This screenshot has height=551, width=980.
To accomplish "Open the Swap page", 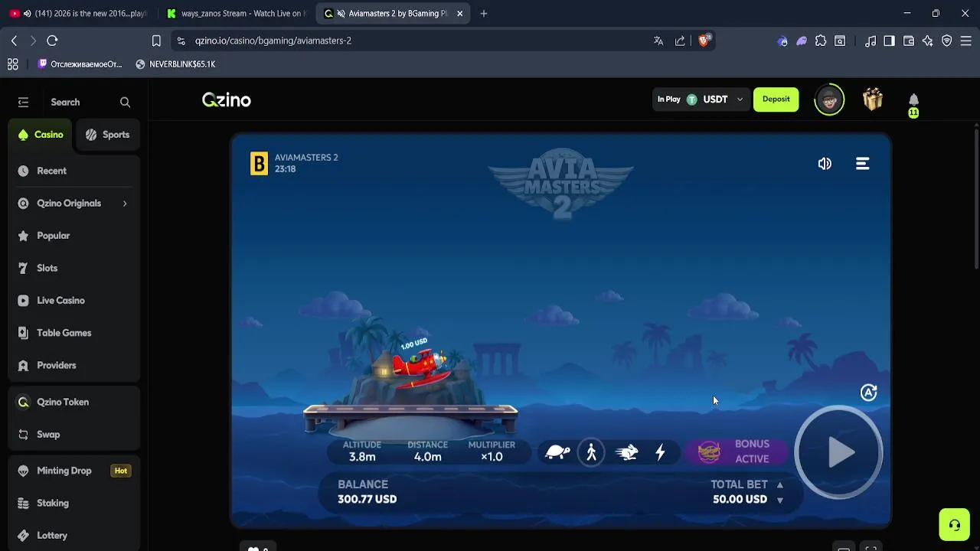I will [x=74, y=434].
